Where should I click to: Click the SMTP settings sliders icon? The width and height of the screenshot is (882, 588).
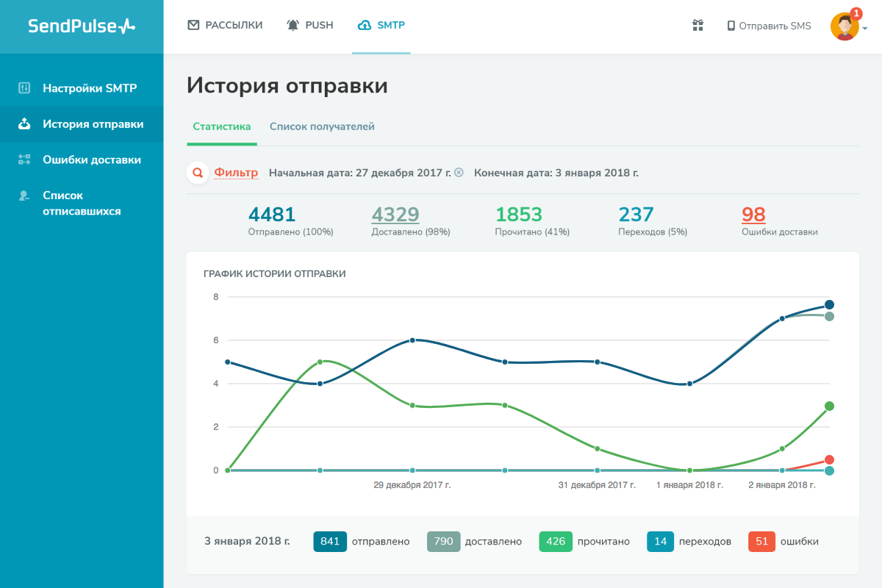coord(24,88)
